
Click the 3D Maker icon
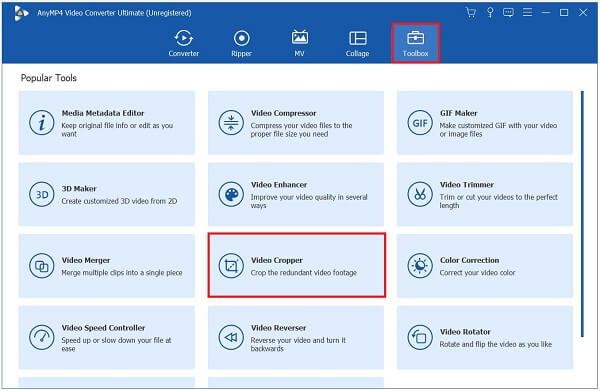[x=41, y=194]
